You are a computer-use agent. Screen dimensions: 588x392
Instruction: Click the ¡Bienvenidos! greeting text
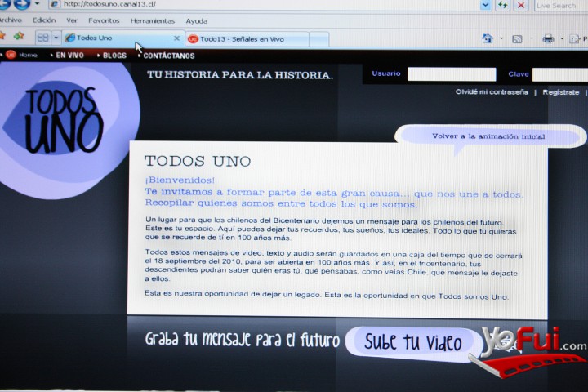180,180
